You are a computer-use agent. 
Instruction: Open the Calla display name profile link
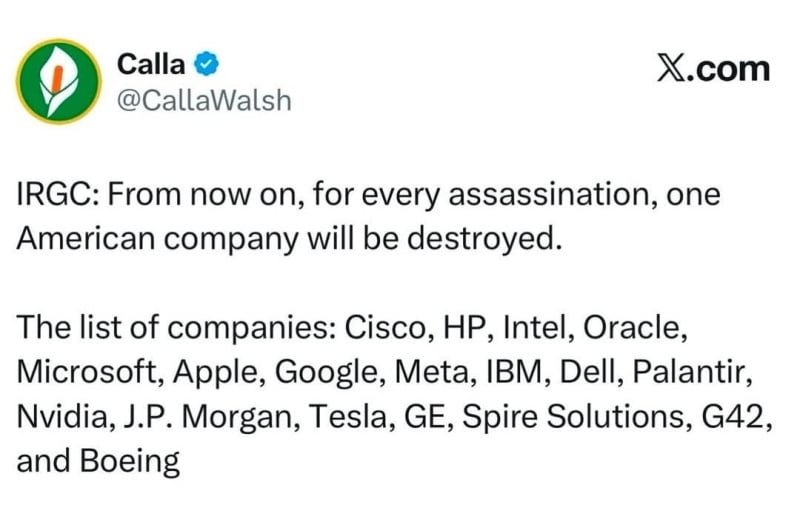click(x=151, y=64)
